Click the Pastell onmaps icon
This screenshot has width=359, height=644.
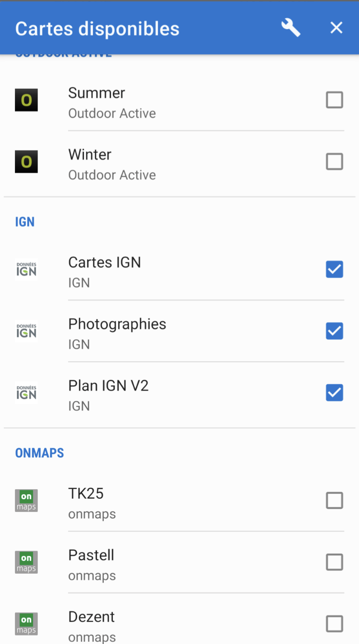(x=26, y=562)
